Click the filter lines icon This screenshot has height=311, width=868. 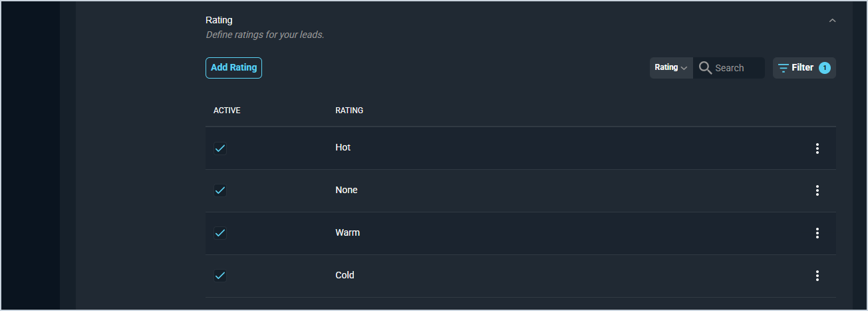coord(784,68)
